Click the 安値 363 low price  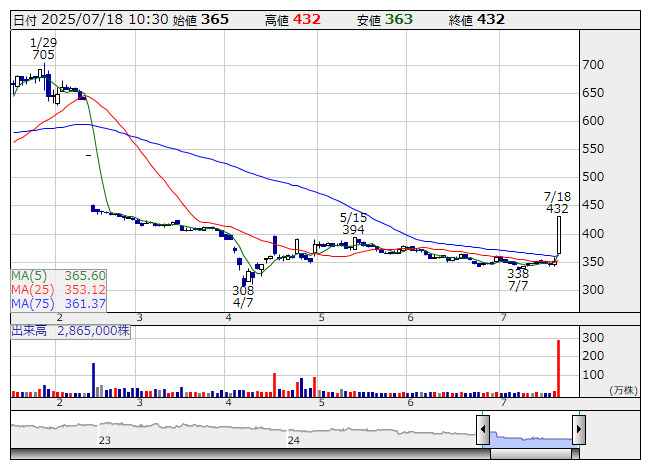click(385, 20)
